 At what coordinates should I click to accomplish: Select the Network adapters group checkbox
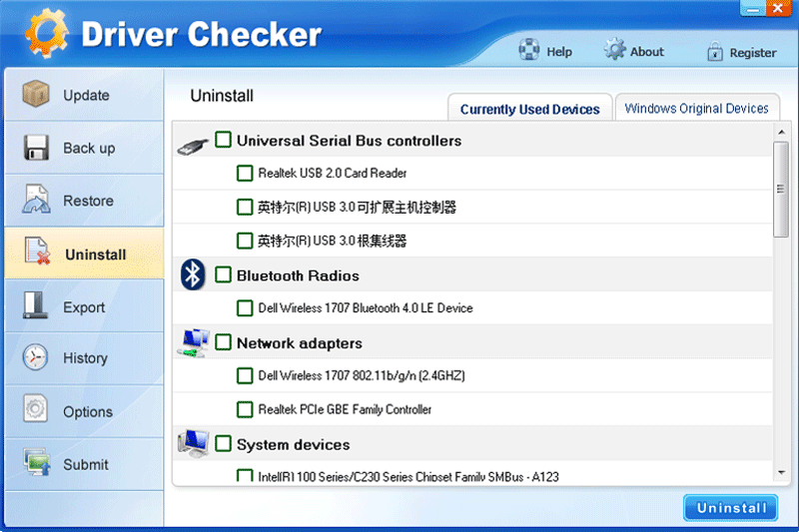(x=223, y=342)
